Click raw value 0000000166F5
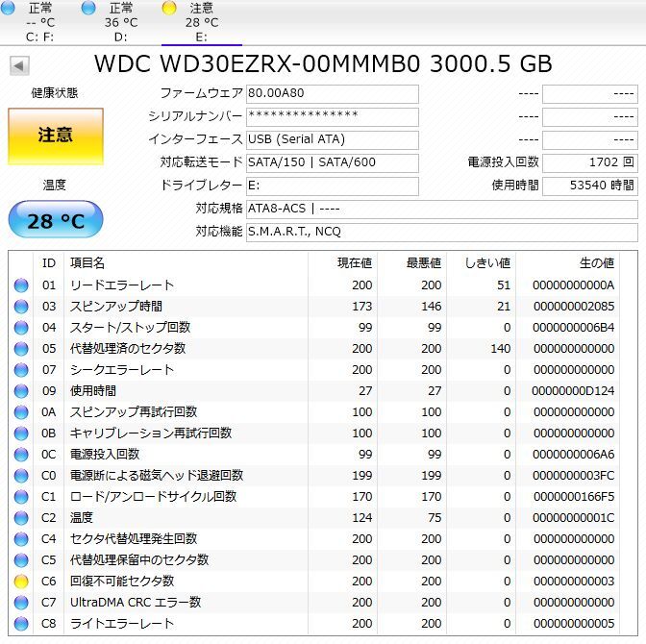Viewport: 646px width, 644px height. point(574,497)
